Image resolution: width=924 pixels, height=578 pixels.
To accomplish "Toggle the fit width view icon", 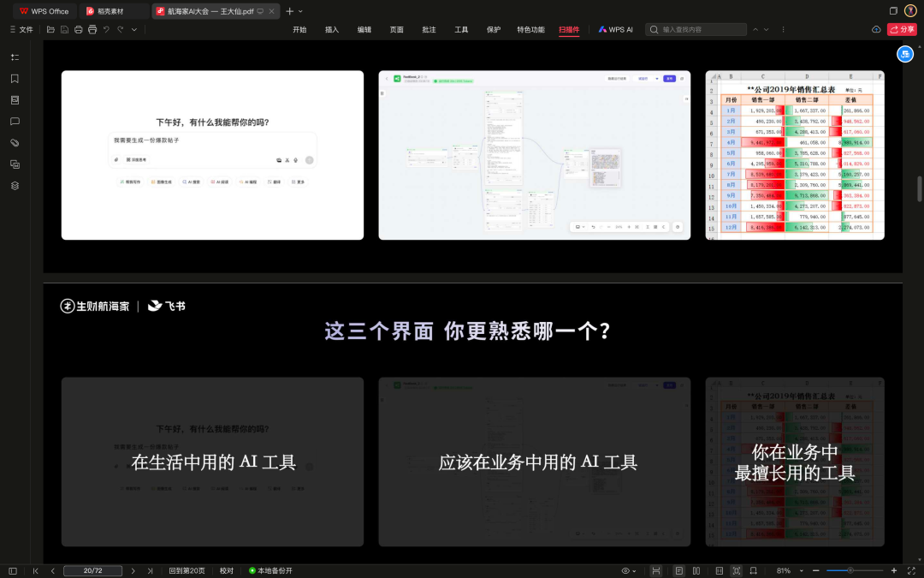I will [x=656, y=571].
